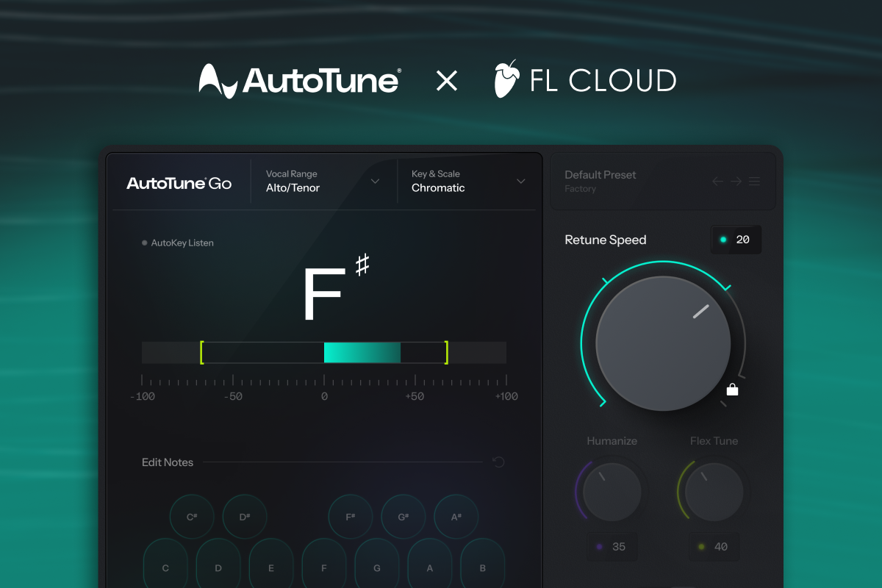Screen dimensions: 882x588
Task: Click the left yellow bracket on pitch meter
Action: coord(202,353)
